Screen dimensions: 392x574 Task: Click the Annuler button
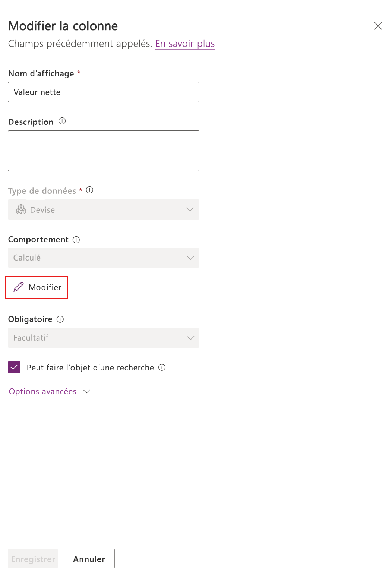click(x=88, y=559)
